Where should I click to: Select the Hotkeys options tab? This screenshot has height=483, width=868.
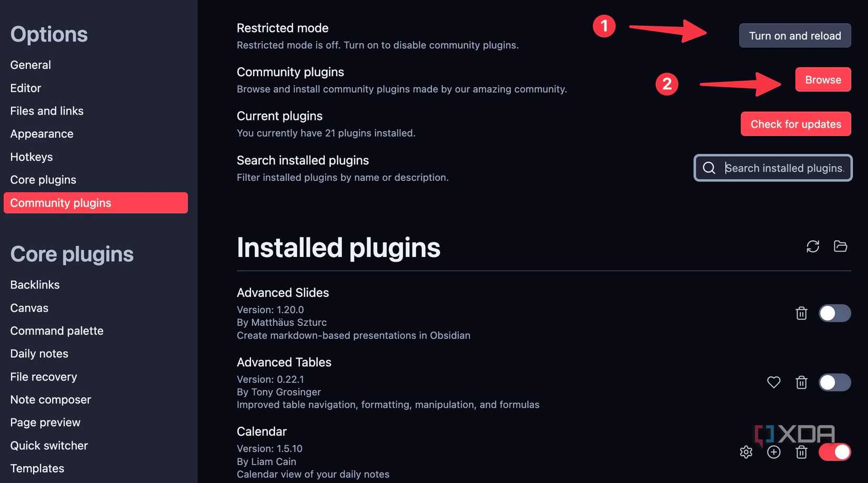tap(32, 157)
